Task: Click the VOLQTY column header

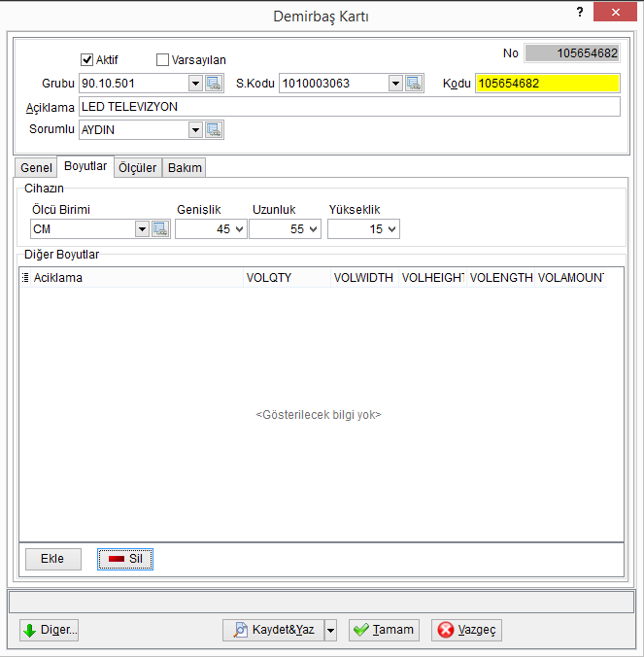Action: (287, 277)
